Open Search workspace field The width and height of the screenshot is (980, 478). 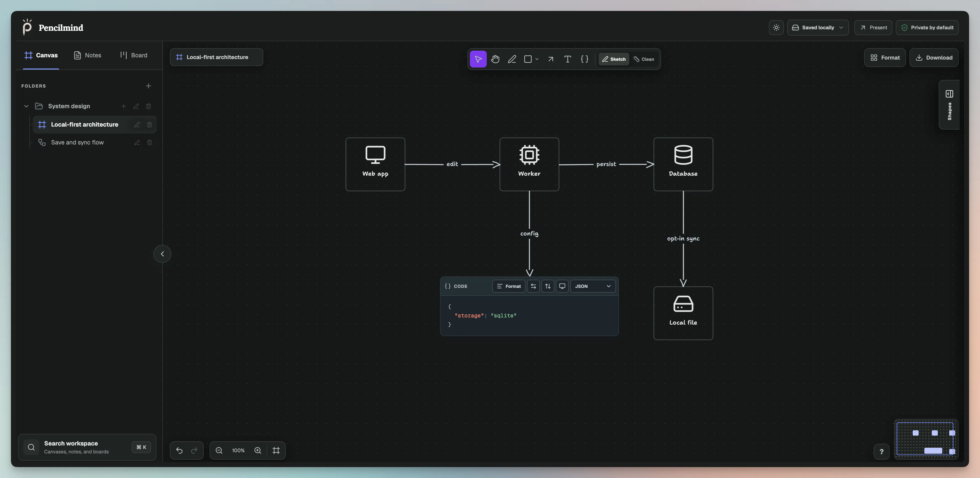point(87,447)
